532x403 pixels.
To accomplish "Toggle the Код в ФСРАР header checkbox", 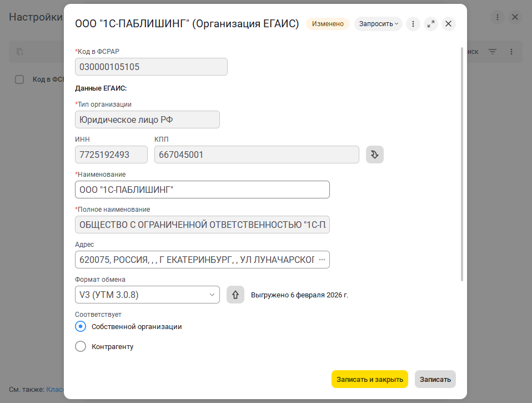I will point(19,79).
